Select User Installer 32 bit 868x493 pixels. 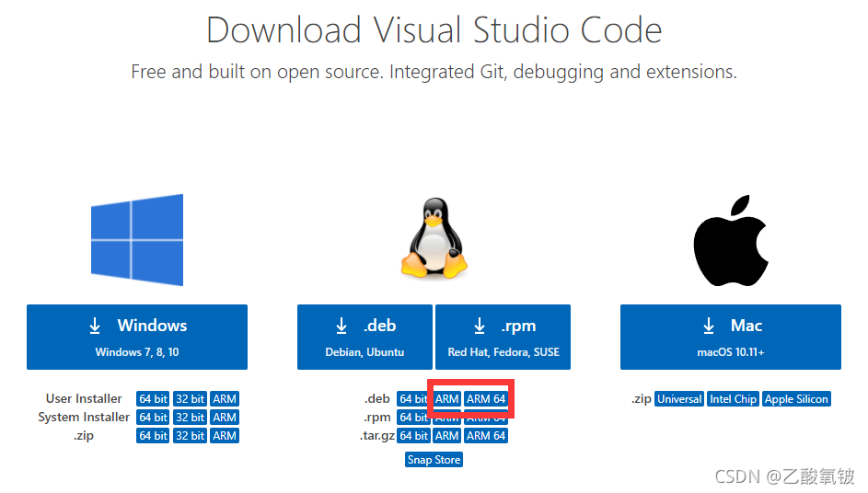coord(190,399)
